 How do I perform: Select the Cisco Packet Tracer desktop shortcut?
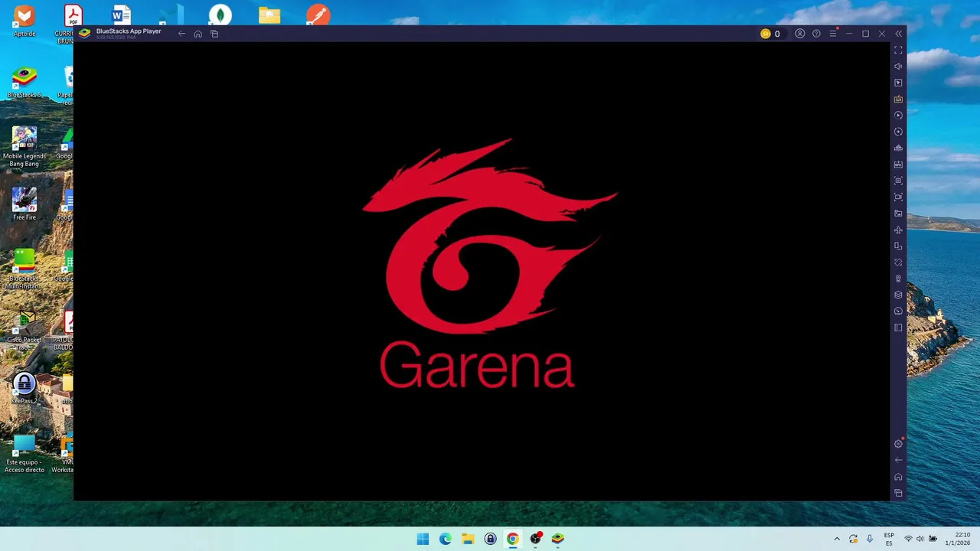click(24, 331)
